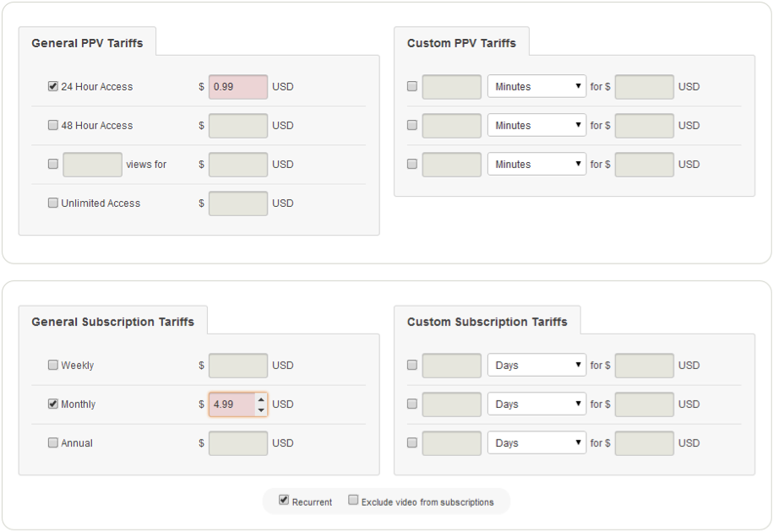
Task: Tick the Unlimited Access checkbox
Action: [x=52, y=203]
